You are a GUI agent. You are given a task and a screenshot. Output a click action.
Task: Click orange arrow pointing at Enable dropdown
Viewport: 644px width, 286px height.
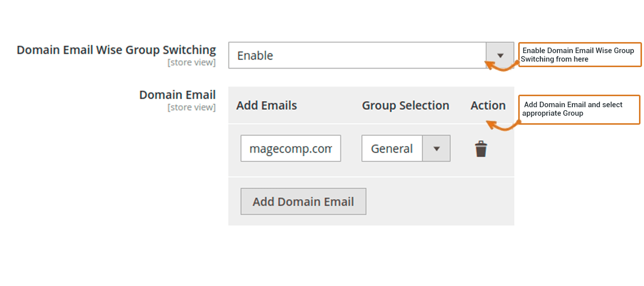click(501, 64)
